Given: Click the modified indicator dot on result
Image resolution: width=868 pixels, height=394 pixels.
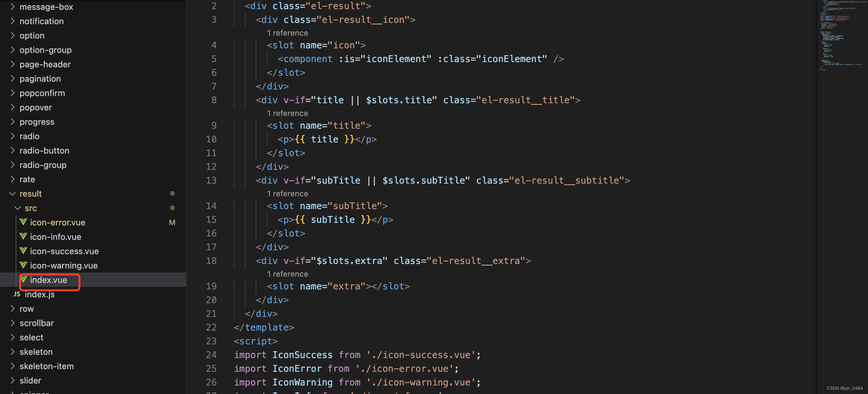Looking at the screenshot, I should click(x=172, y=193).
